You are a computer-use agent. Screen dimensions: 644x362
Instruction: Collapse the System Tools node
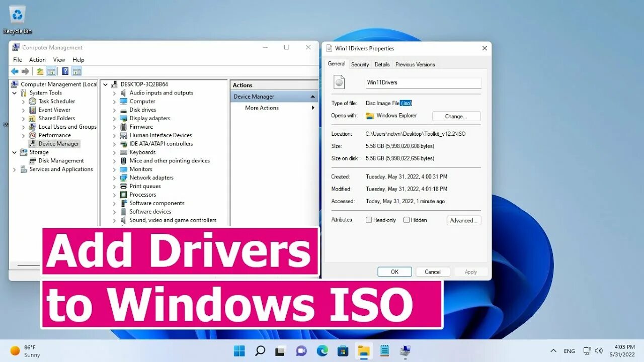coord(15,93)
